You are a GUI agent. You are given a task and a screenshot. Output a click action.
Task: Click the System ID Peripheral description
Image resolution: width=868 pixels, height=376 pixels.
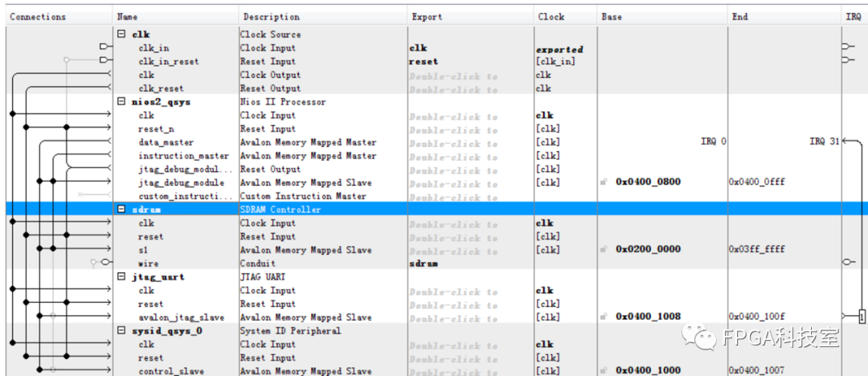[x=290, y=331]
